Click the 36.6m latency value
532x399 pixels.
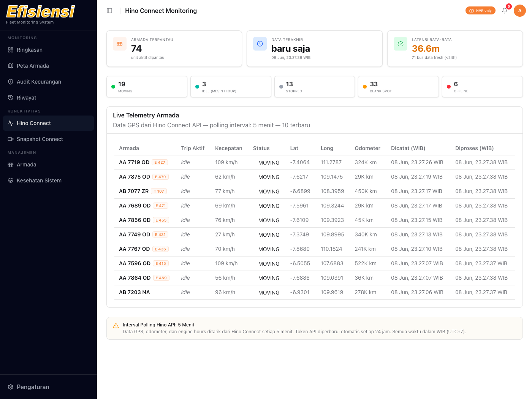point(426,49)
